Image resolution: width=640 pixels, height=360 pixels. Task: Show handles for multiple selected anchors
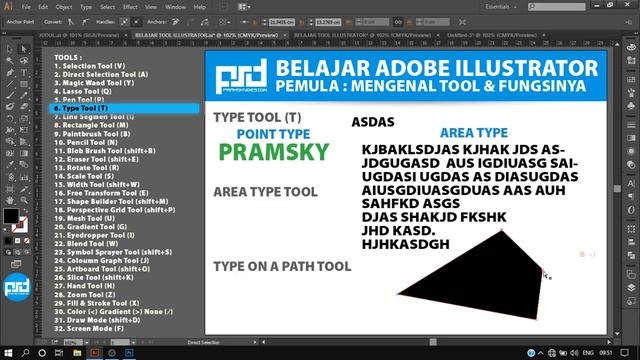124,22
